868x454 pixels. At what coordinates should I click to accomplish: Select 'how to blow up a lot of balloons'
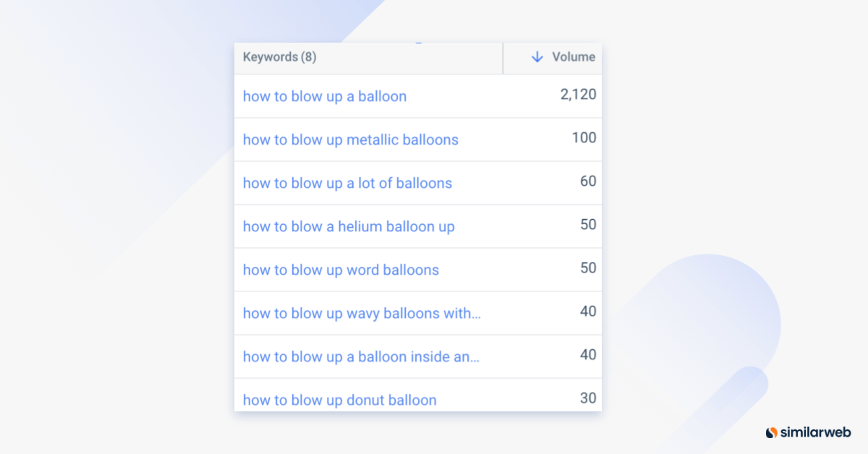(x=347, y=183)
